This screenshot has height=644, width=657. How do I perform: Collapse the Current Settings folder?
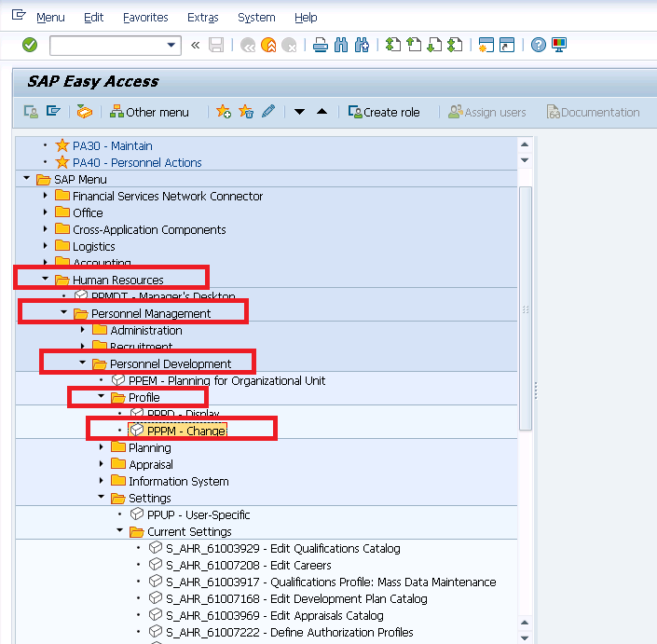coord(120,530)
